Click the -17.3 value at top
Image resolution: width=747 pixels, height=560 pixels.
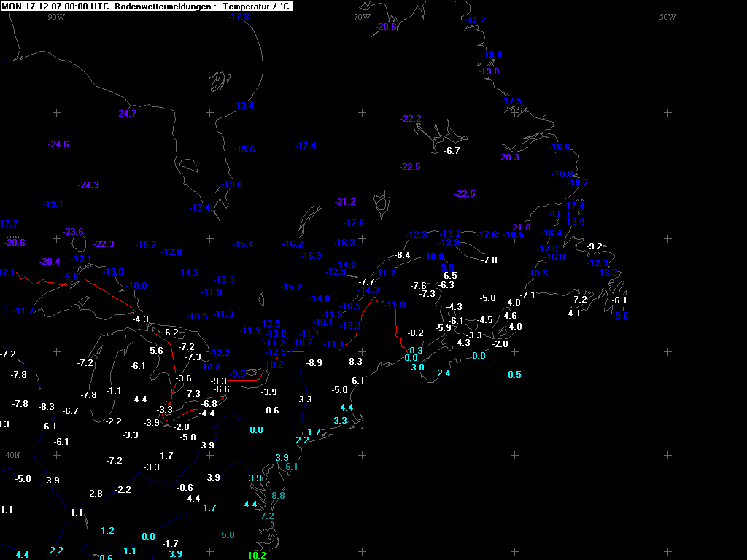(239, 17)
